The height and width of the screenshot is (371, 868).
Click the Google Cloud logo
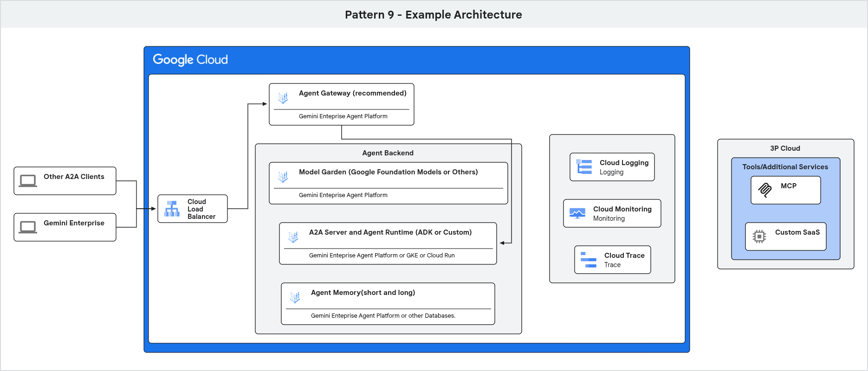190,60
